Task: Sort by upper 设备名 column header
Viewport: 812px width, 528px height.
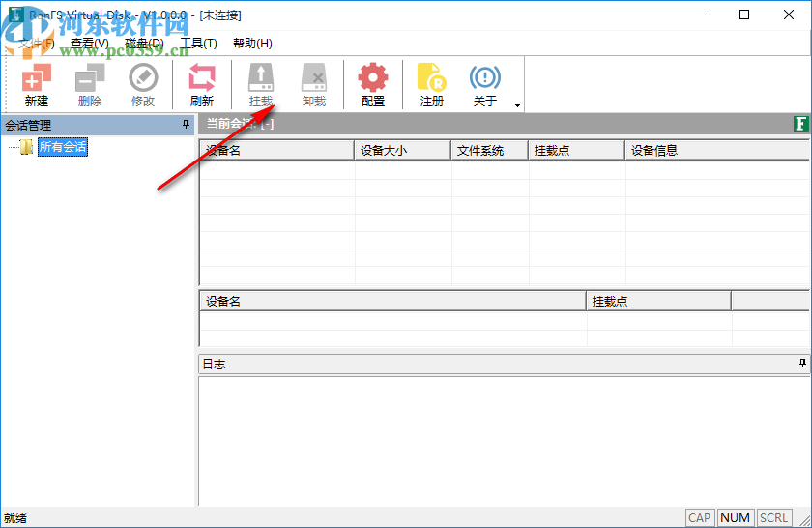Action: pos(277,150)
